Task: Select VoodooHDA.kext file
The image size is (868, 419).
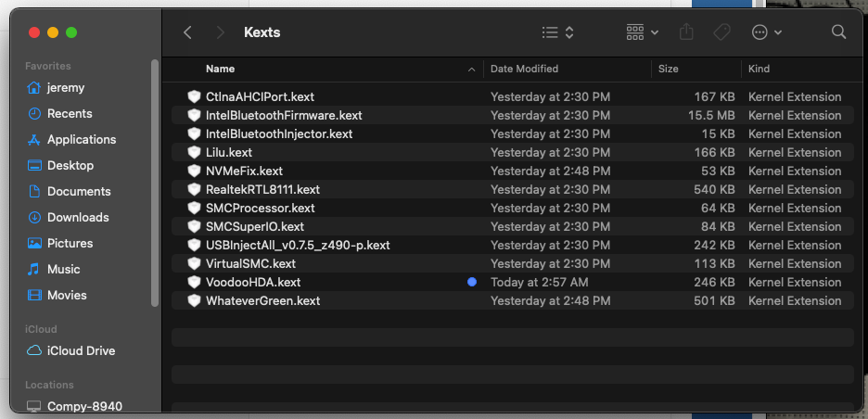Action: (512, 283)
